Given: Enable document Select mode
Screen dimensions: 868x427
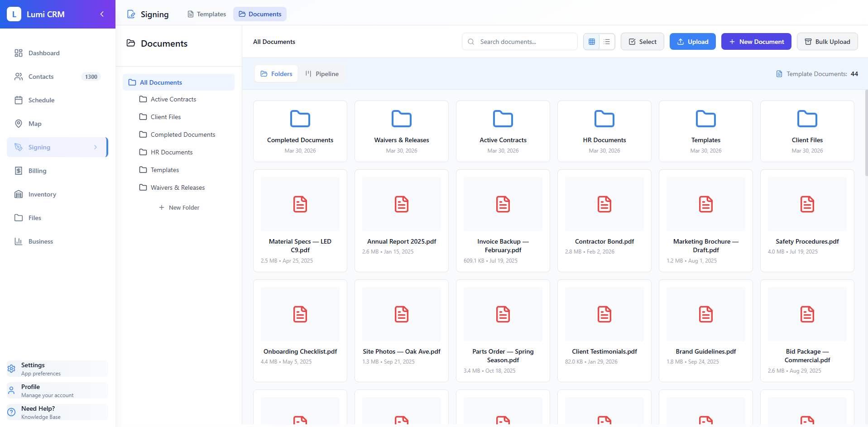Looking at the screenshot, I should 642,41.
